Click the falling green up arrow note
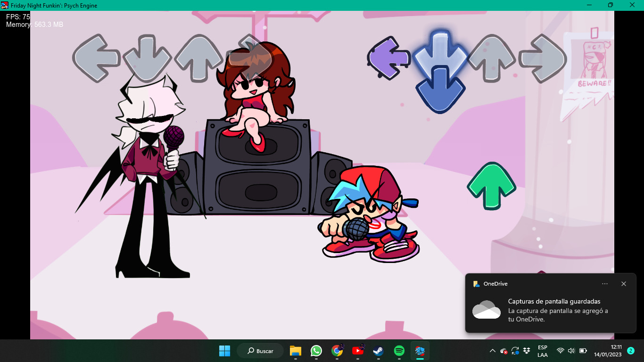644x362 pixels. [x=492, y=186]
